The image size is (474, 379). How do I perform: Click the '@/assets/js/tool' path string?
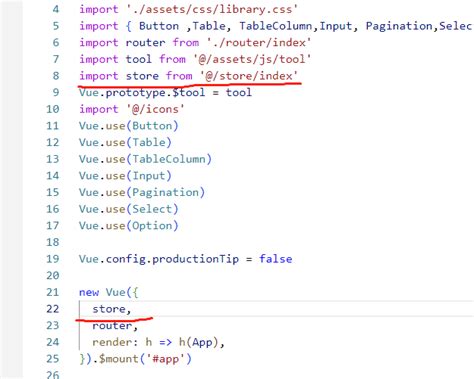252,59
